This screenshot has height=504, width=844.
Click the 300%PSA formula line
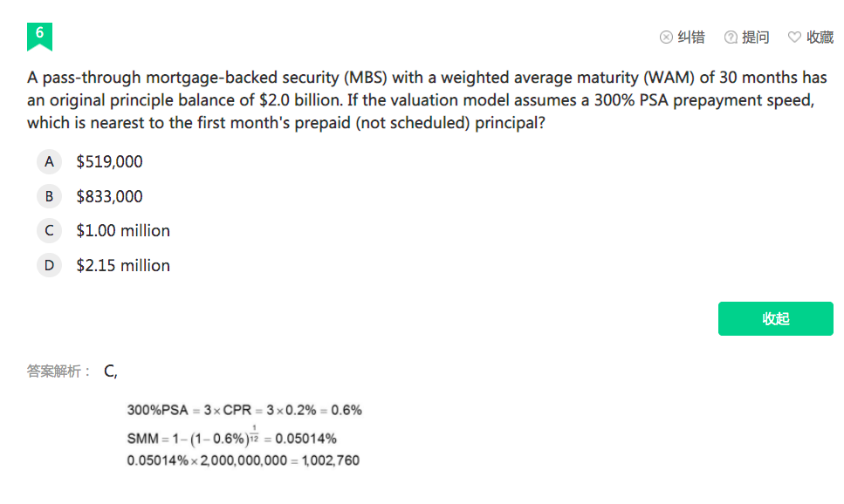pos(244,411)
